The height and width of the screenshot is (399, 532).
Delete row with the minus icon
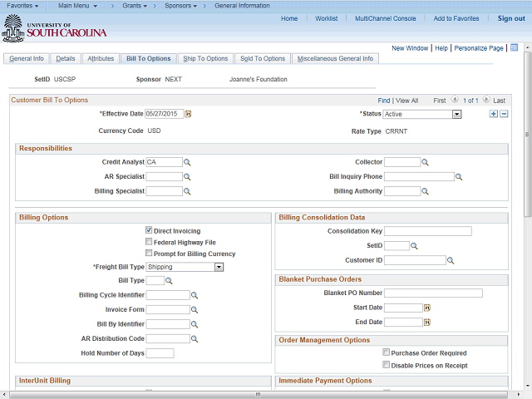click(504, 114)
